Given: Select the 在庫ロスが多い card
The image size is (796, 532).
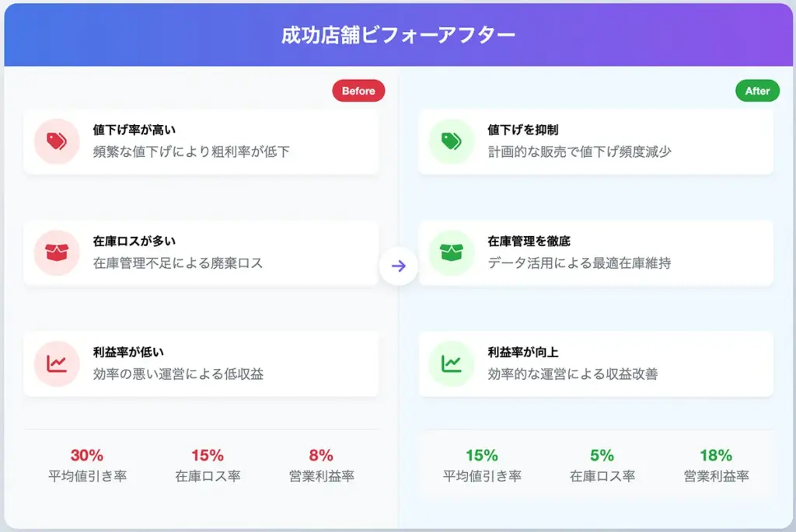Looking at the screenshot, I should [x=201, y=252].
